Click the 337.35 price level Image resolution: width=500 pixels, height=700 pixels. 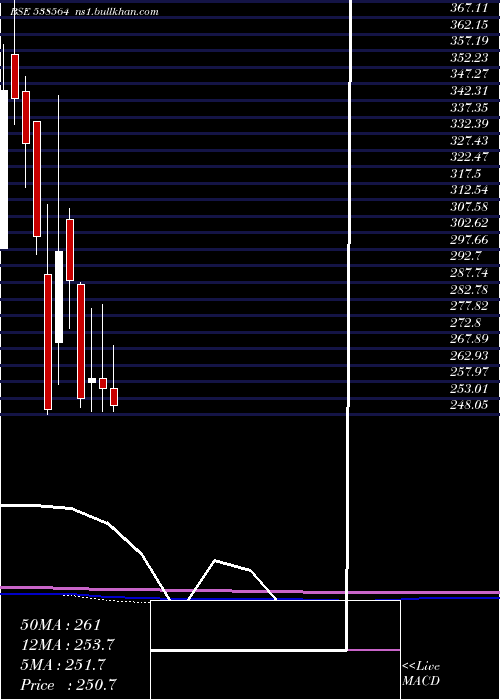(469, 107)
